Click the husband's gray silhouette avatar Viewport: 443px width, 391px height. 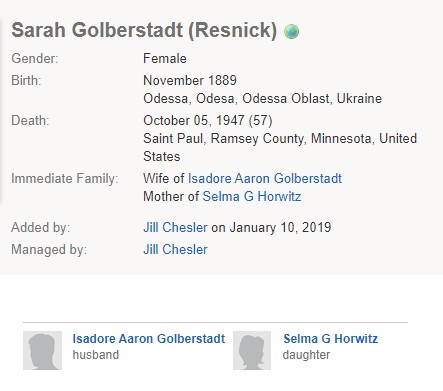[x=42, y=350]
